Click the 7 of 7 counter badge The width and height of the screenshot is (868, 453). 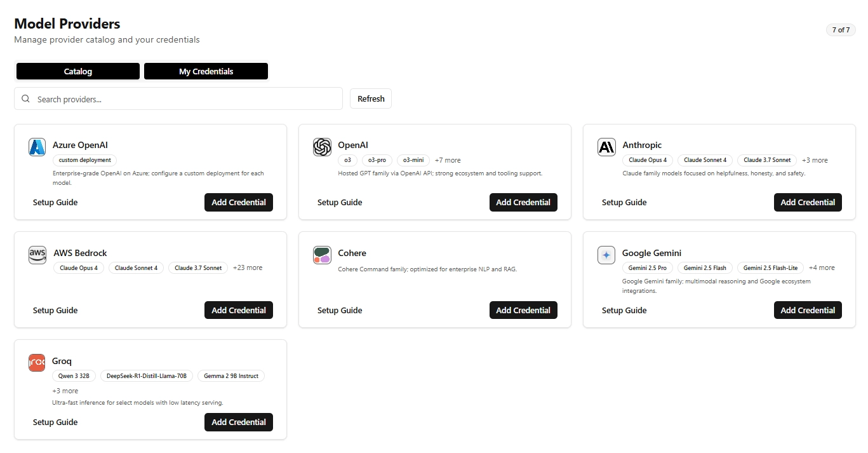click(840, 29)
